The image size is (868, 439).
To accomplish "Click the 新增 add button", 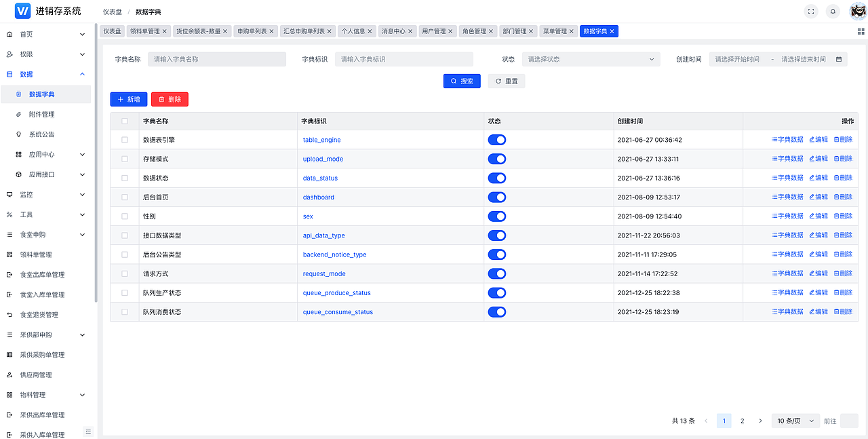I will click(129, 99).
